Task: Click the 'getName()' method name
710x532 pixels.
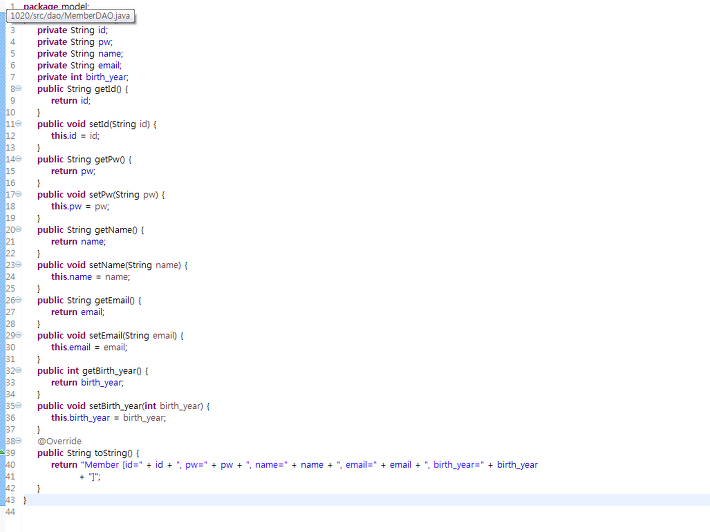Action: (x=116, y=230)
